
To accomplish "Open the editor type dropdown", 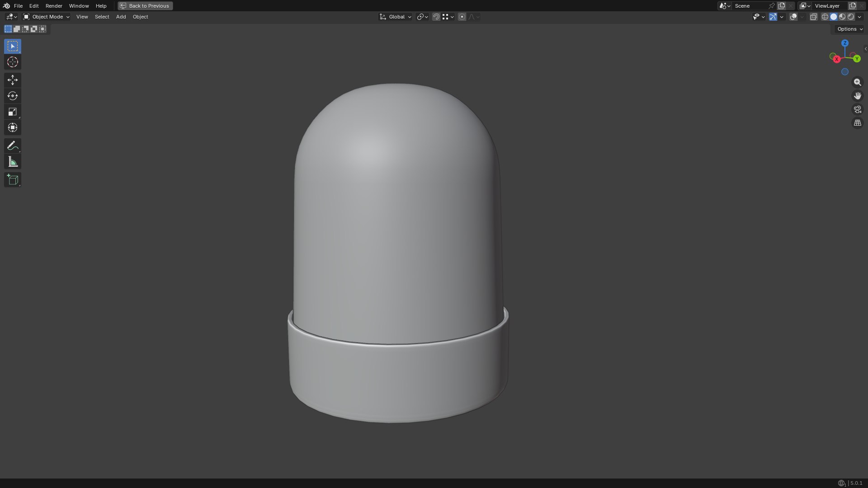I will 11,17.
